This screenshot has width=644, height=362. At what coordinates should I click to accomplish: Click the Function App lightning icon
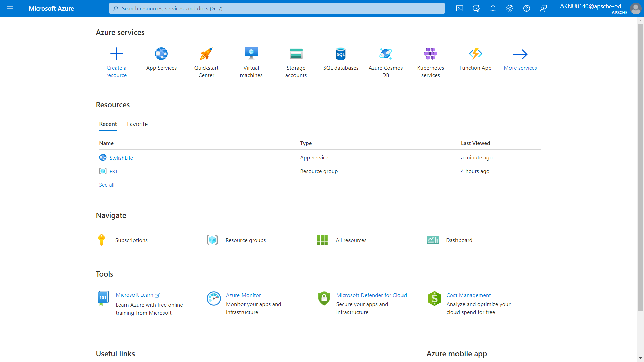[x=475, y=54]
